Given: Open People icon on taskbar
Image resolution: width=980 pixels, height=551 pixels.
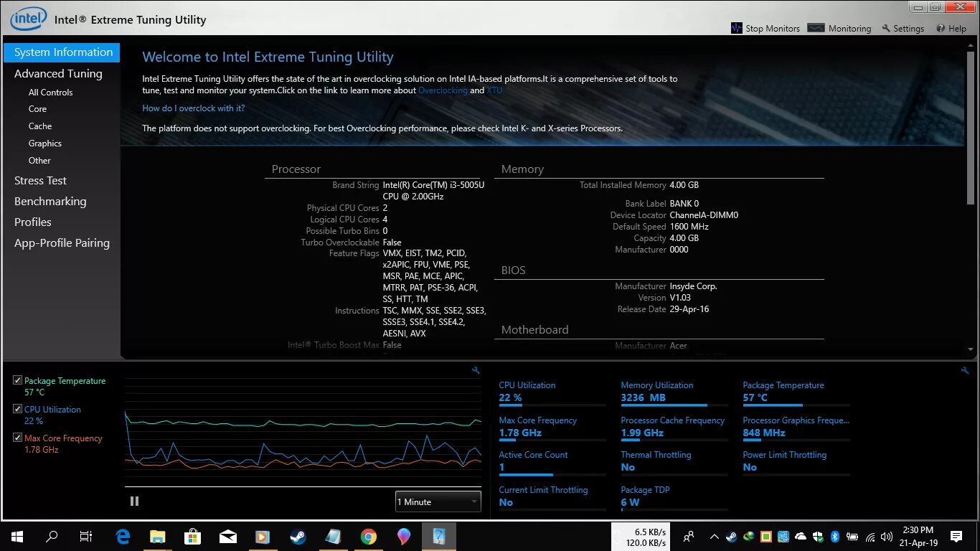Looking at the screenshot, I should pyautogui.click(x=689, y=537).
